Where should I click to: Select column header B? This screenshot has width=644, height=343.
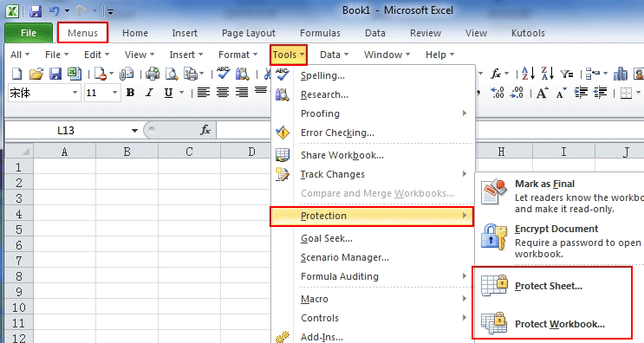(127, 152)
